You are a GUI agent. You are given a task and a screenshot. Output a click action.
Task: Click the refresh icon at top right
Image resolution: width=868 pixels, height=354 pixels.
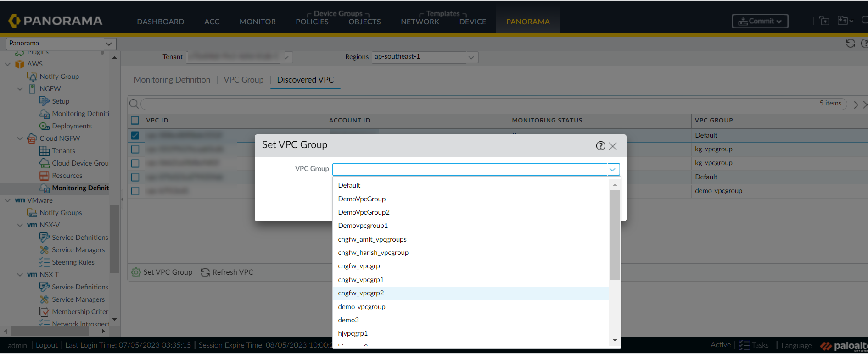851,43
